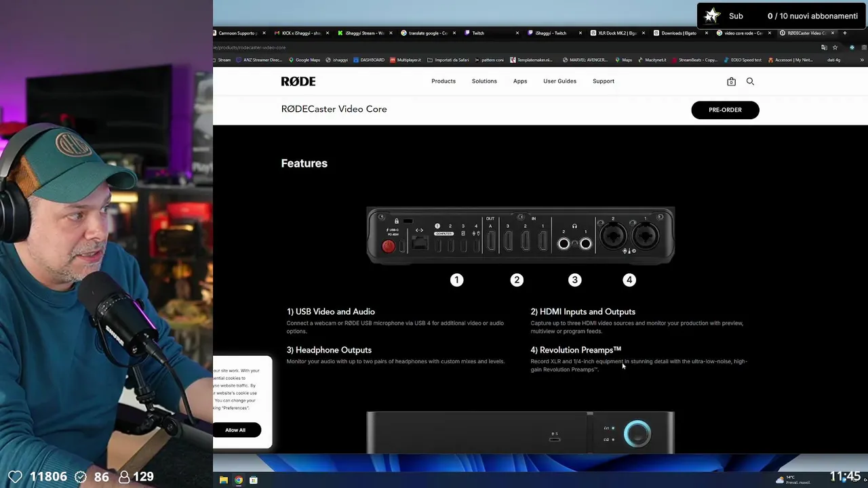Click the taskbar clock showing 11:45
Screen dimensions: 868x488
click(x=845, y=476)
